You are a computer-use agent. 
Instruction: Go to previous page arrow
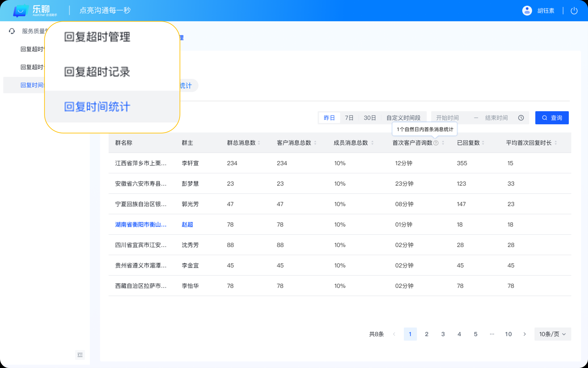point(394,334)
